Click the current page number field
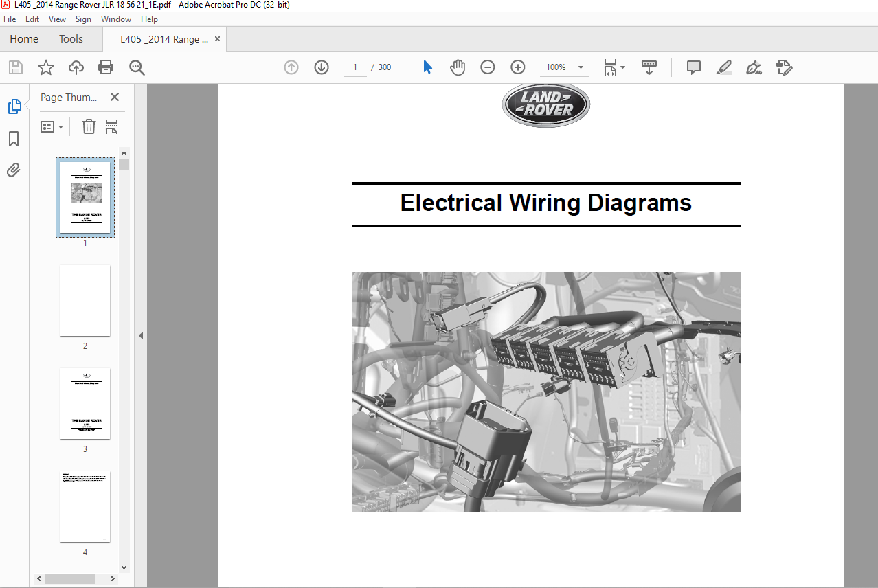The image size is (878, 588). 355,67
